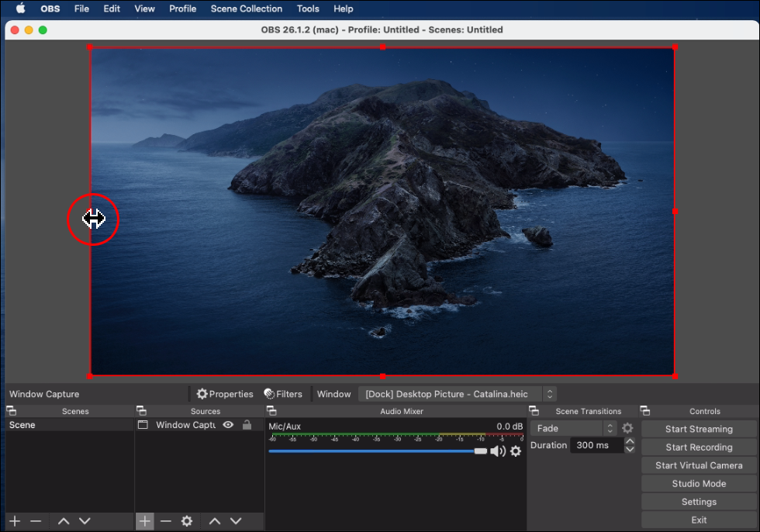The image size is (760, 532).
Task: Click the add source plus icon
Action: pyautogui.click(x=145, y=521)
